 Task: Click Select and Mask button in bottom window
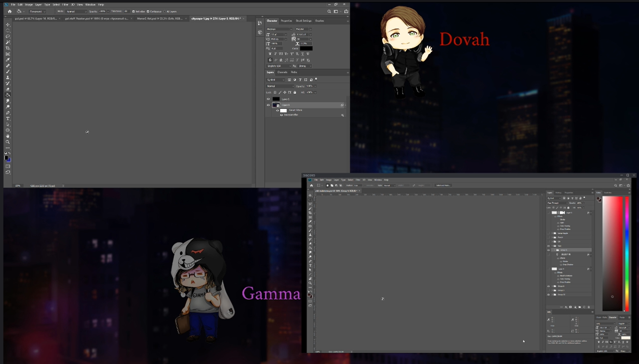[442, 185]
